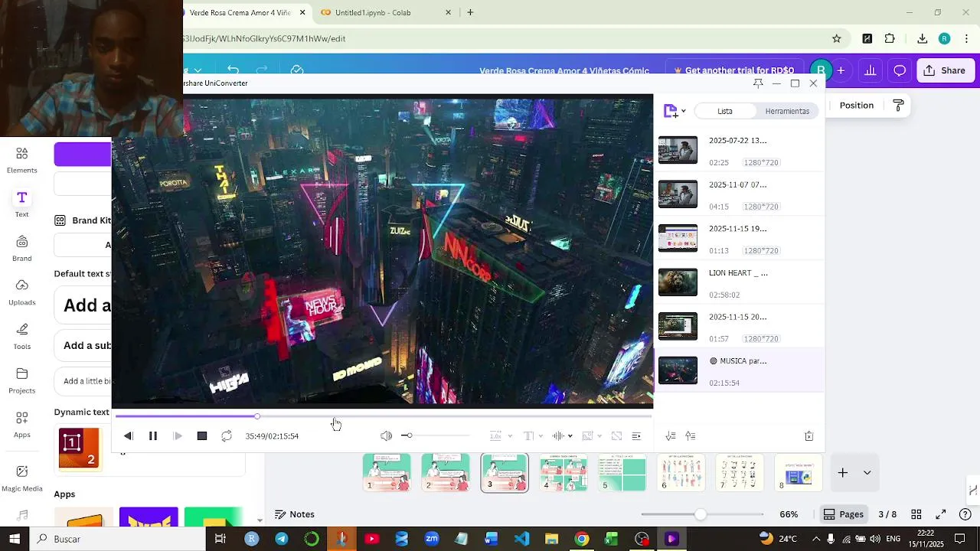Open Projects panel in Canva sidebar
Viewport: 980px width, 551px height.
pos(21,380)
